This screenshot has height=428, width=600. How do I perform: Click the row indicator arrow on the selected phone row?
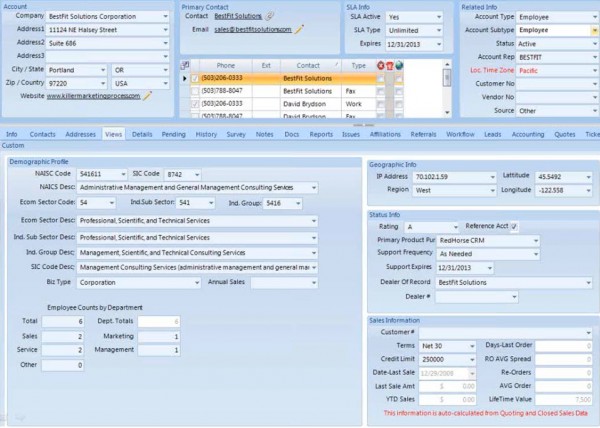click(184, 78)
